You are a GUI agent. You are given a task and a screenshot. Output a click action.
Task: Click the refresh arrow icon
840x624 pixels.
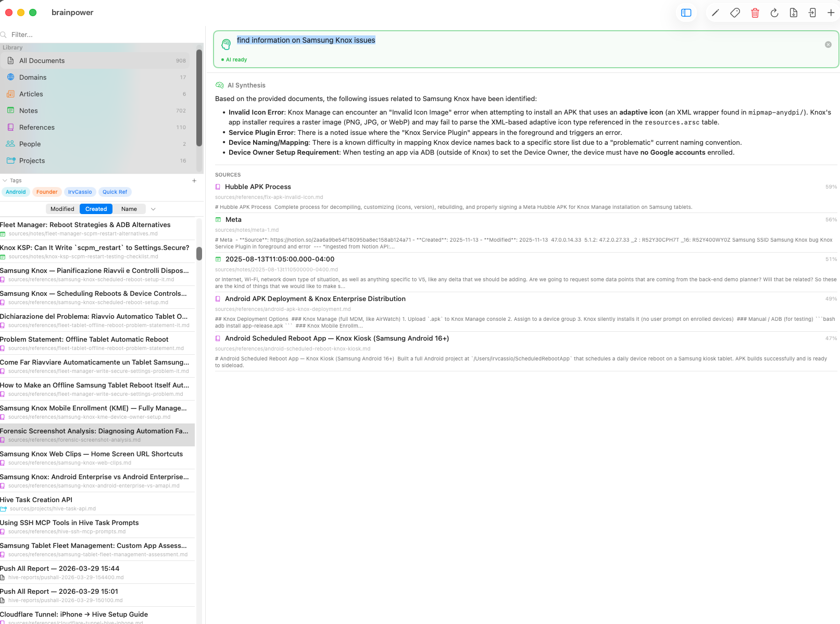coord(774,13)
